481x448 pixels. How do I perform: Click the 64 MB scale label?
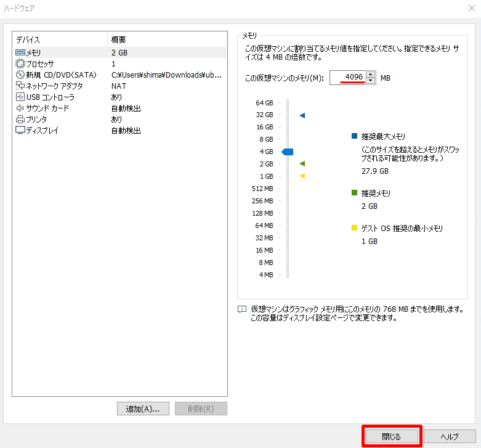[264, 226]
